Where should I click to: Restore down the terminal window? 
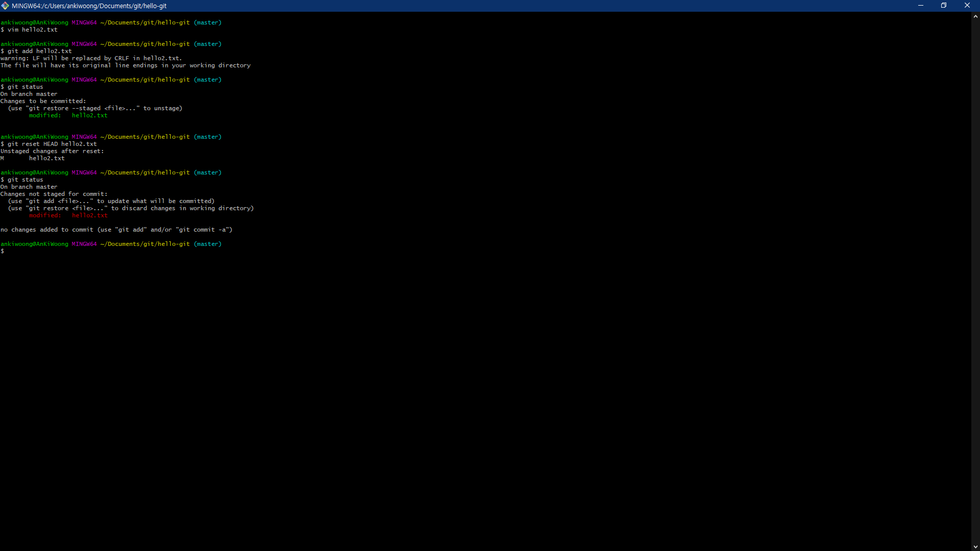(944, 6)
